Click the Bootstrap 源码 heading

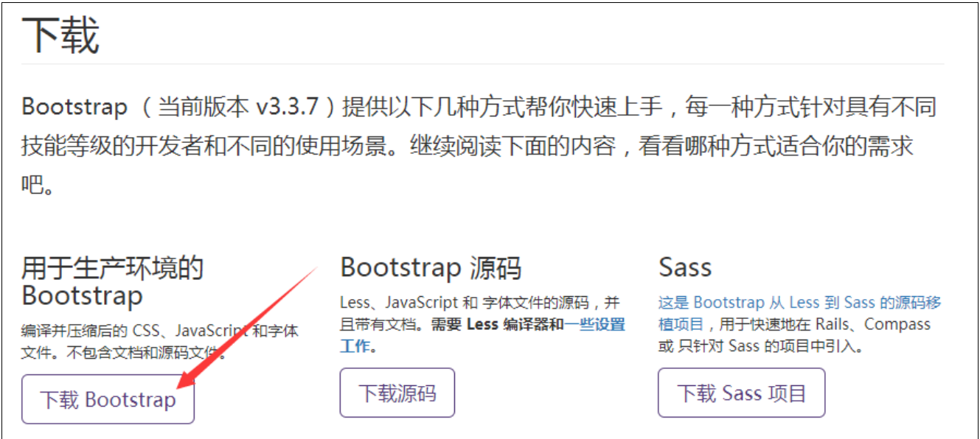[431, 267]
